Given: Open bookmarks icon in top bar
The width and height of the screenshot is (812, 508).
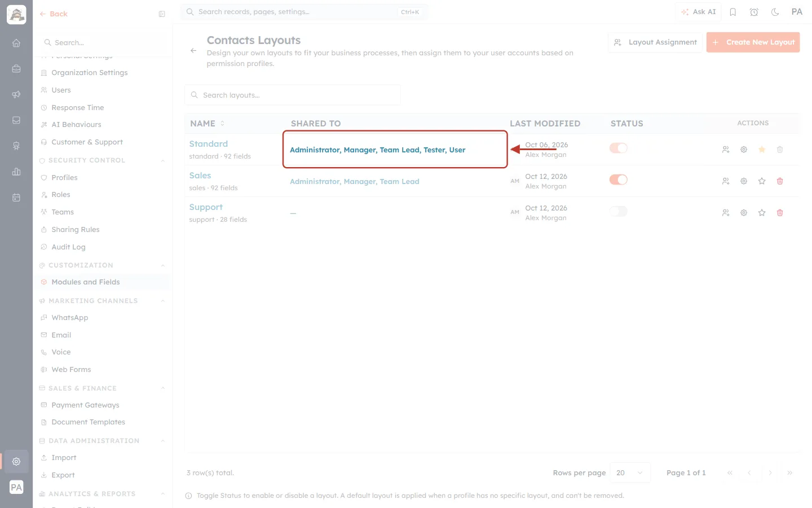Looking at the screenshot, I should (x=733, y=12).
